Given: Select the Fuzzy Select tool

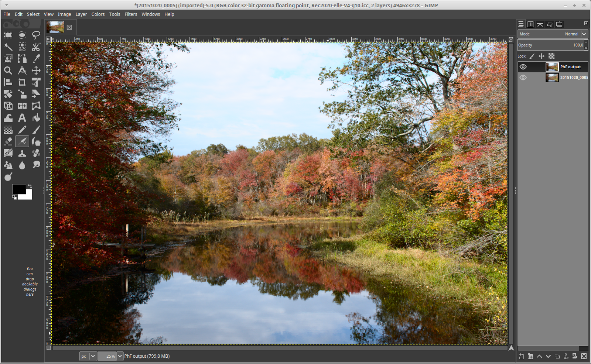Looking at the screenshot, I should click(8, 47).
